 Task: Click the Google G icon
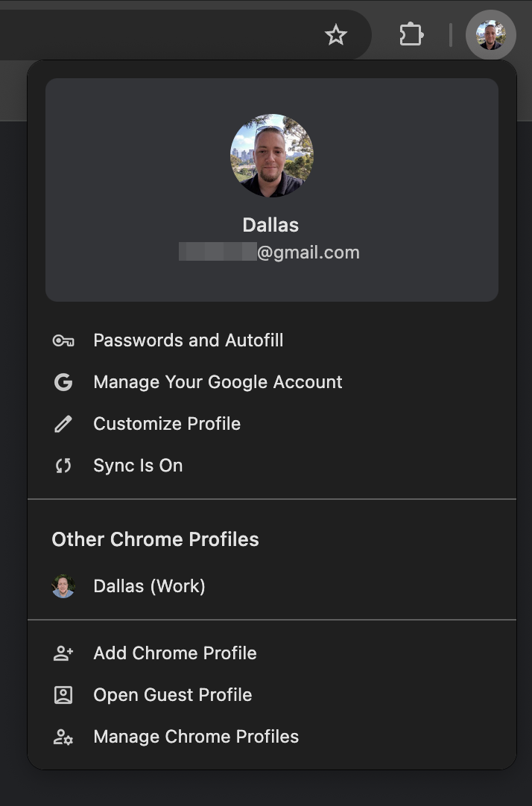point(63,382)
